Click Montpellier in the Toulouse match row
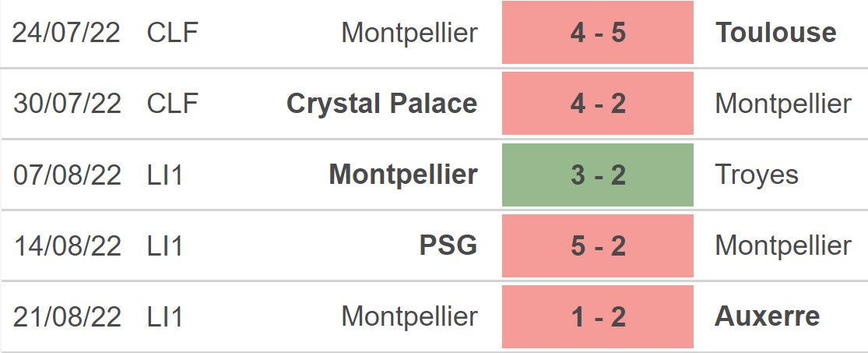 point(409,33)
